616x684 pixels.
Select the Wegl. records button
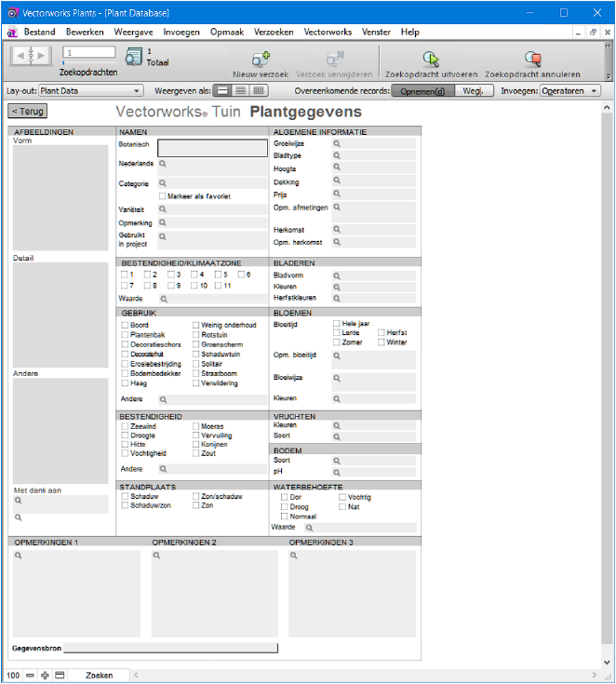[473, 91]
